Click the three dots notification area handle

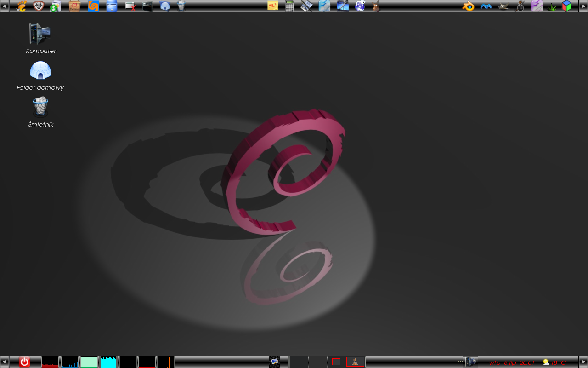(460, 362)
